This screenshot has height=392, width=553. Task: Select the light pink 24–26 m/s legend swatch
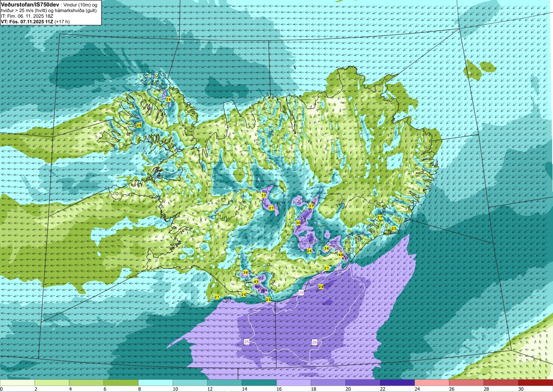(432, 383)
